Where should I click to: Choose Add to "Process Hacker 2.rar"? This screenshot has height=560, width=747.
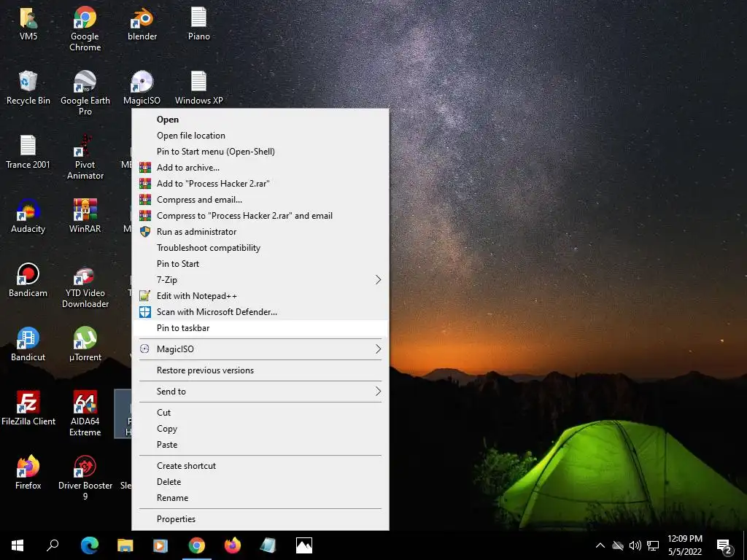[x=260, y=184]
